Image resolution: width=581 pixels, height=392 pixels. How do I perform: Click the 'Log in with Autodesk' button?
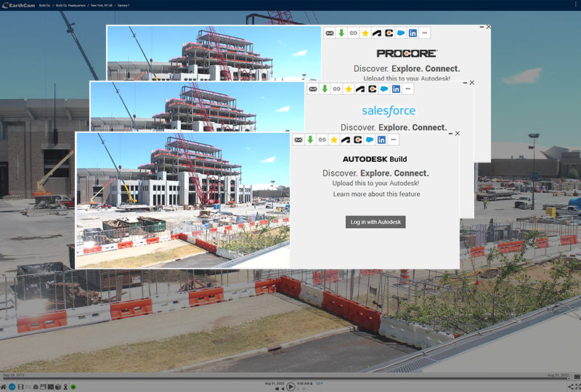(375, 222)
